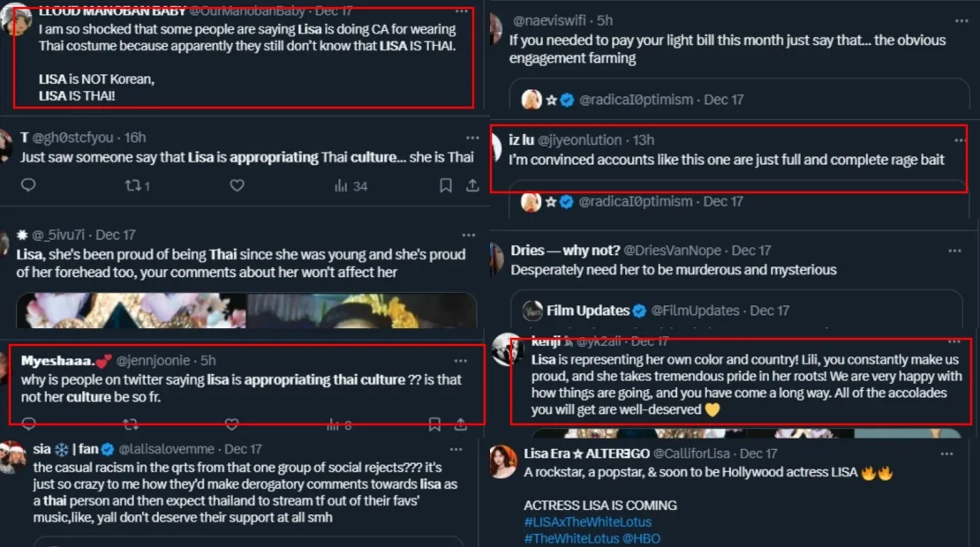Expand more options for Dries's tweet
Viewport: 980px width, 547px height.
click(954, 251)
